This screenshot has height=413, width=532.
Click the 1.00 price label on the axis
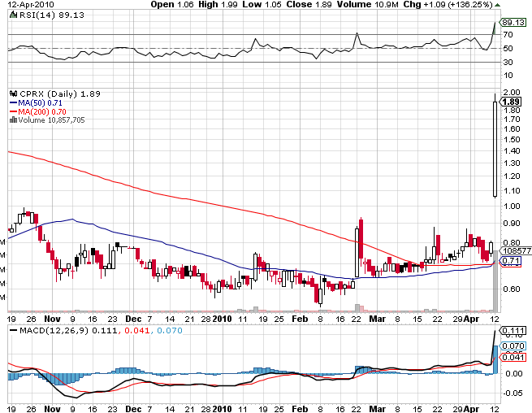tap(512, 206)
